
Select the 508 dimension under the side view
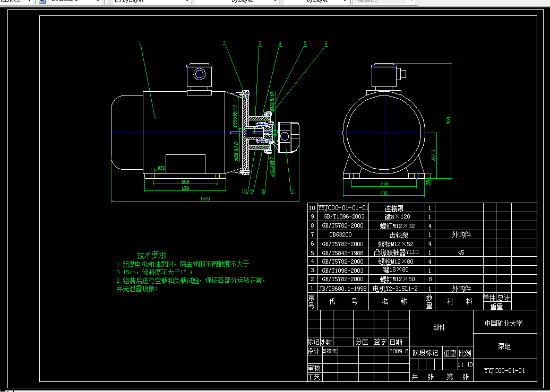pos(185,181)
